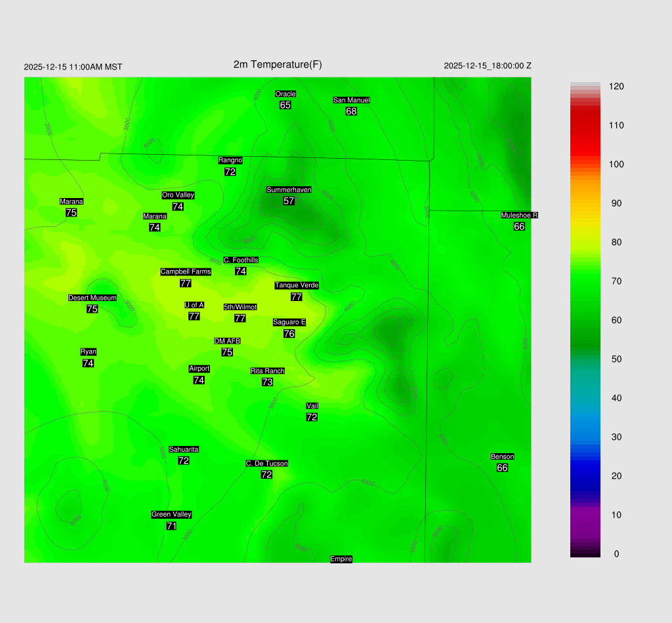Click the Summerhaven station label
This screenshot has height=623, width=672.
point(289,190)
